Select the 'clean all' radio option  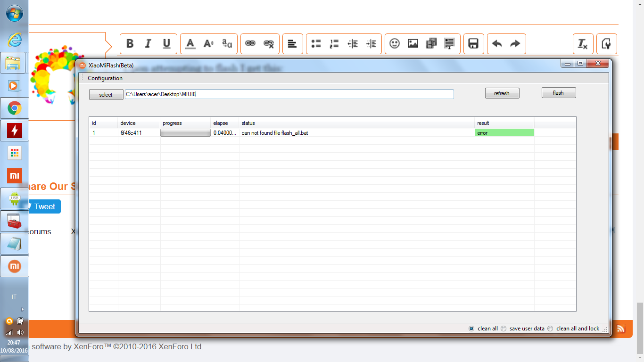pyautogui.click(x=471, y=329)
